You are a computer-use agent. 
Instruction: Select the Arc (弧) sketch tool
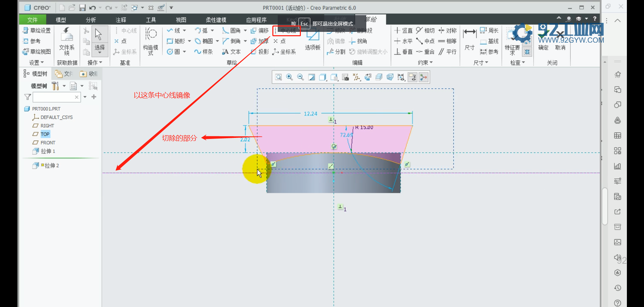click(201, 31)
